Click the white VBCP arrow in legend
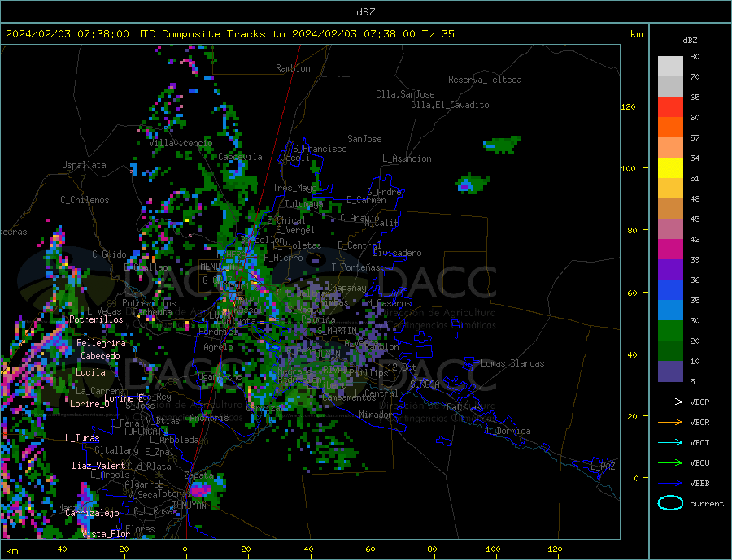 [x=670, y=402]
